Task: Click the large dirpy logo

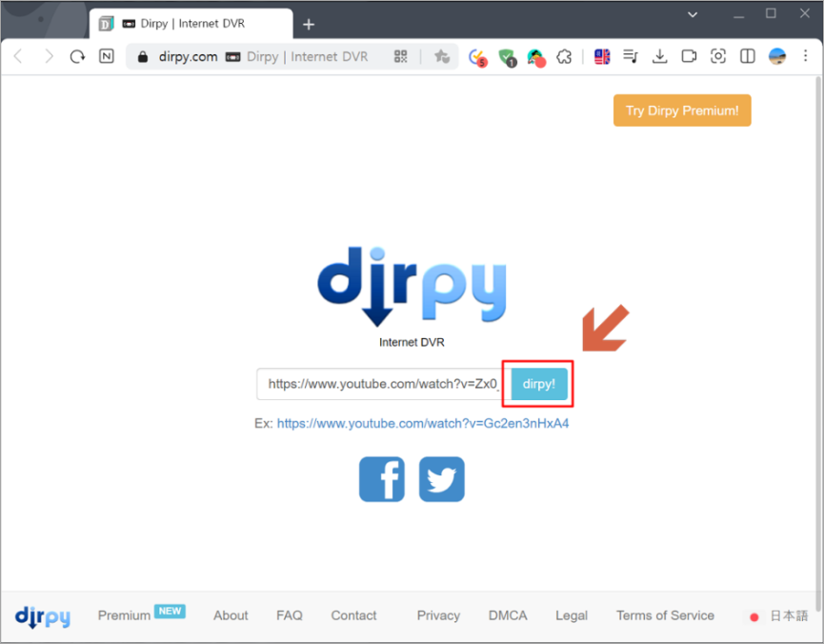Action: (x=412, y=286)
